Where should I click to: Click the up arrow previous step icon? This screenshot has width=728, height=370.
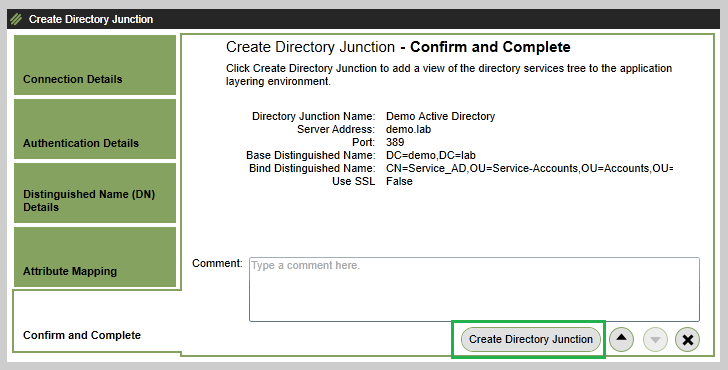[x=621, y=339]
